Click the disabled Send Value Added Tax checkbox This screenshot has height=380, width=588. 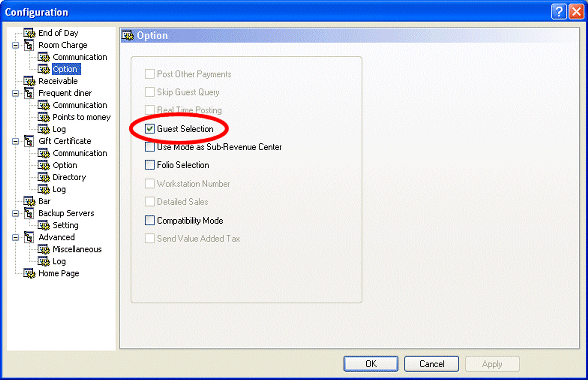150,238
